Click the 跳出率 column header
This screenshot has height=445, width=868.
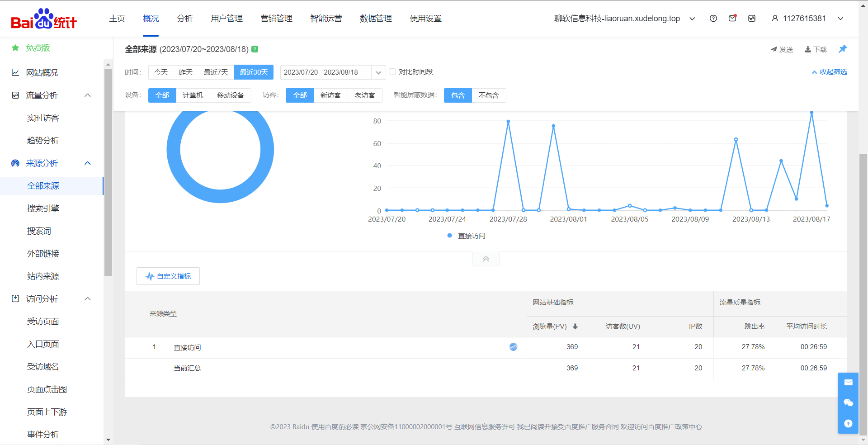coord(755,326)
